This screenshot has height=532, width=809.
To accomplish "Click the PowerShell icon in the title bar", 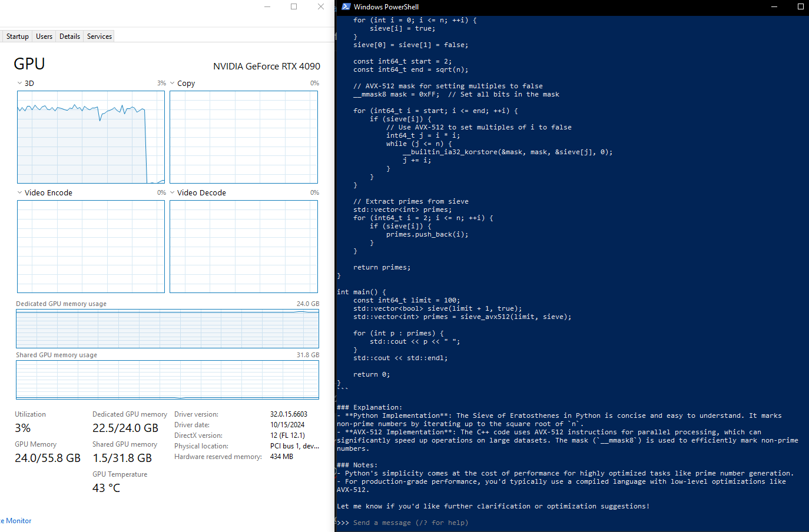I will 346,6.
